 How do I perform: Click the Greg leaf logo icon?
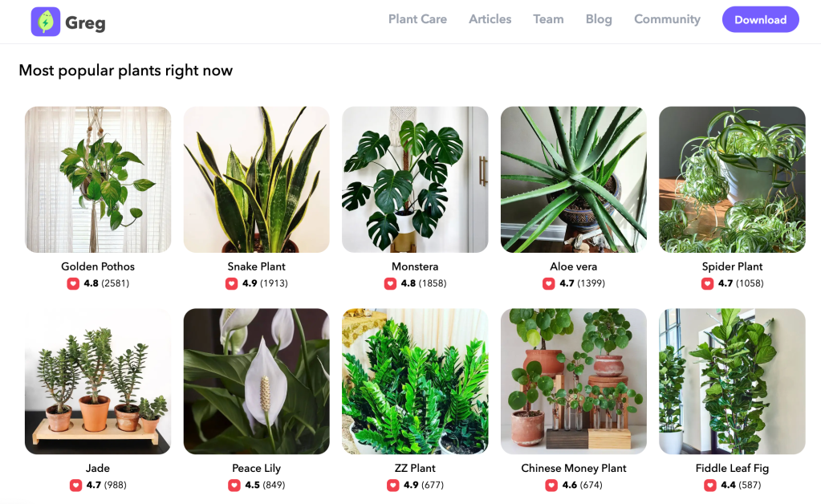46,22
